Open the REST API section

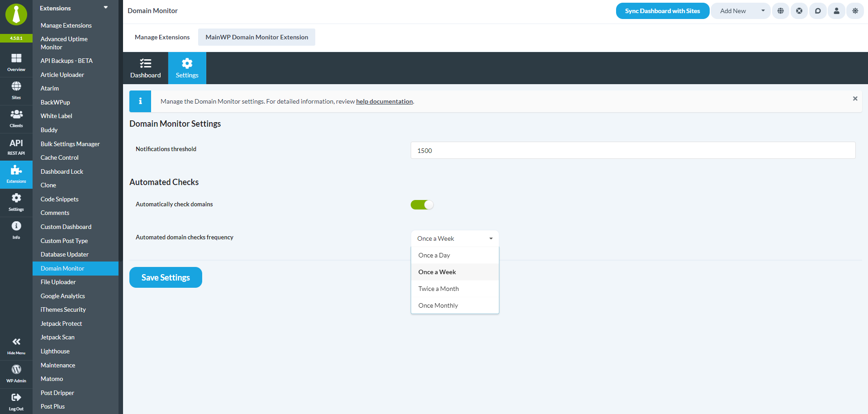pyautogui.click(x=16, y=147)
